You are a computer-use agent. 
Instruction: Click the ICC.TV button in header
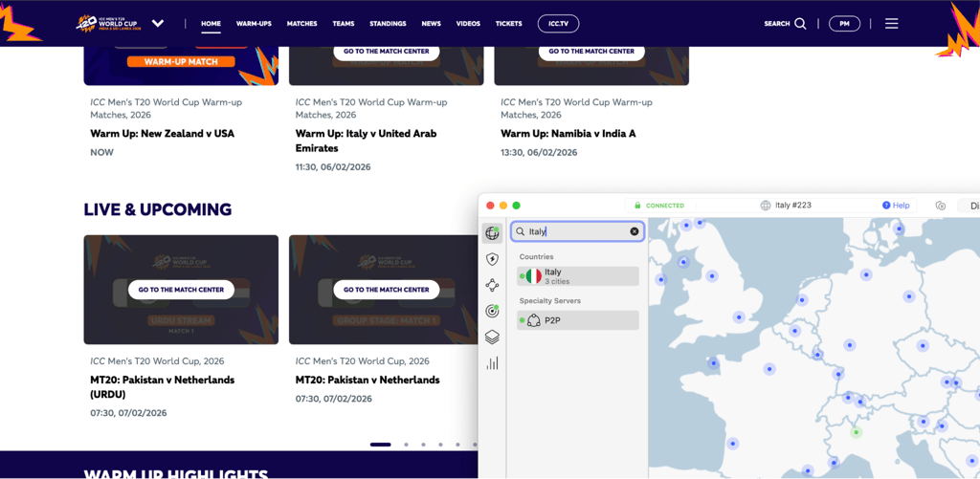pyautogui.click(x=558, y=24)
